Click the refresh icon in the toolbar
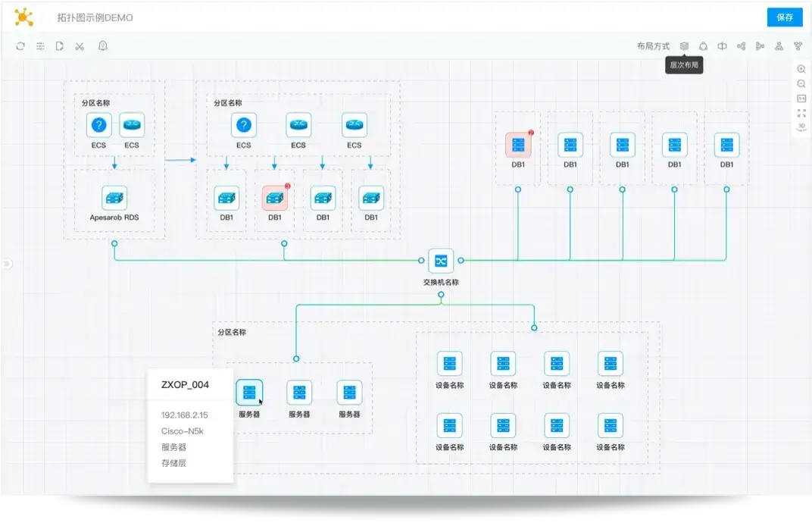The width and height of the screenshot is (812, 526). pyautogui.click(x=20, y=46)
